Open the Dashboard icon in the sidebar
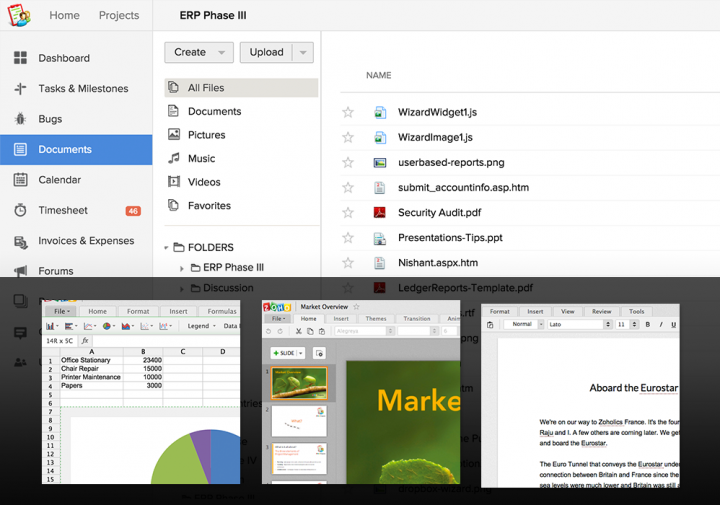 coord(20,58)
